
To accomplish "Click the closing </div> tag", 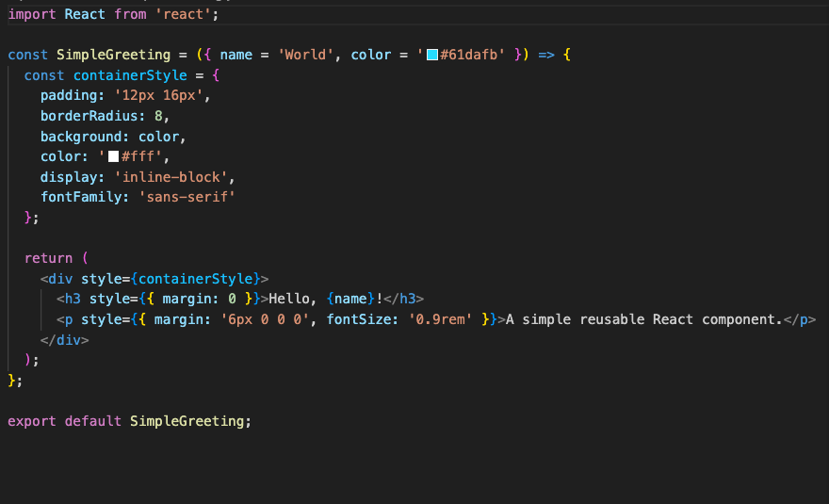I will coord(64,339).
